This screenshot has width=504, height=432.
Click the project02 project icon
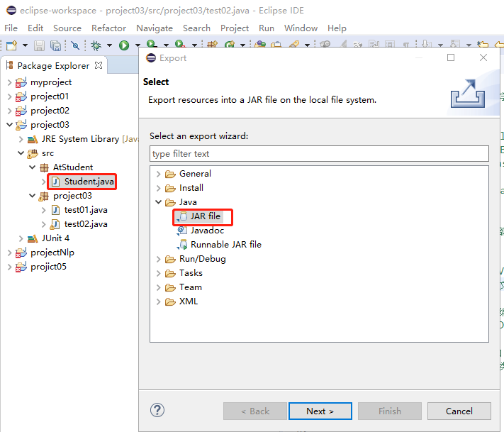coord(21,111)
